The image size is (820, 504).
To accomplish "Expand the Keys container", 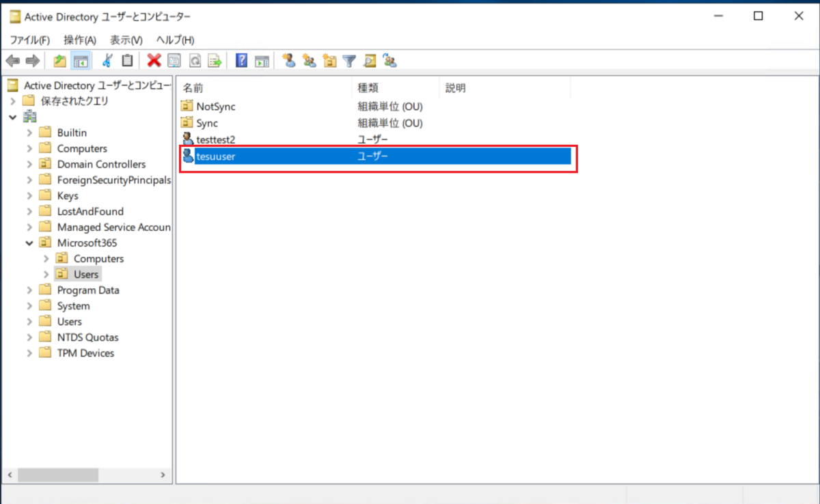I will click(x=29, y=195).
